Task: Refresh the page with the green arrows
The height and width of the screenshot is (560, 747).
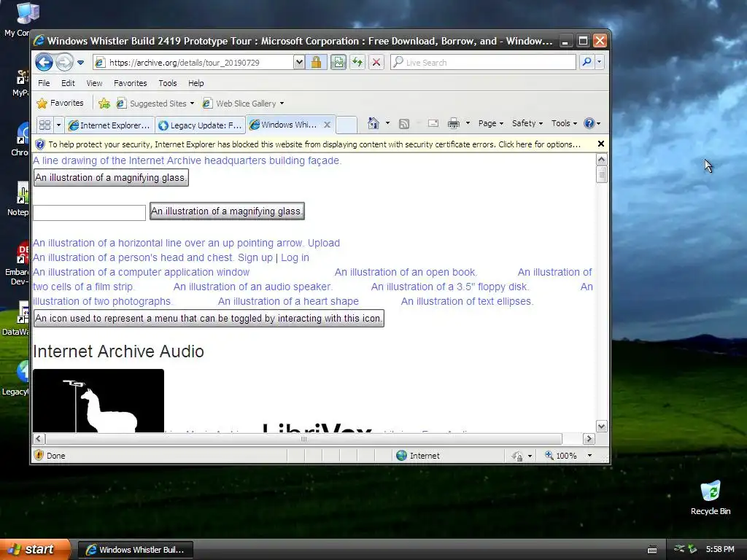Action: [x=357, y=63]
